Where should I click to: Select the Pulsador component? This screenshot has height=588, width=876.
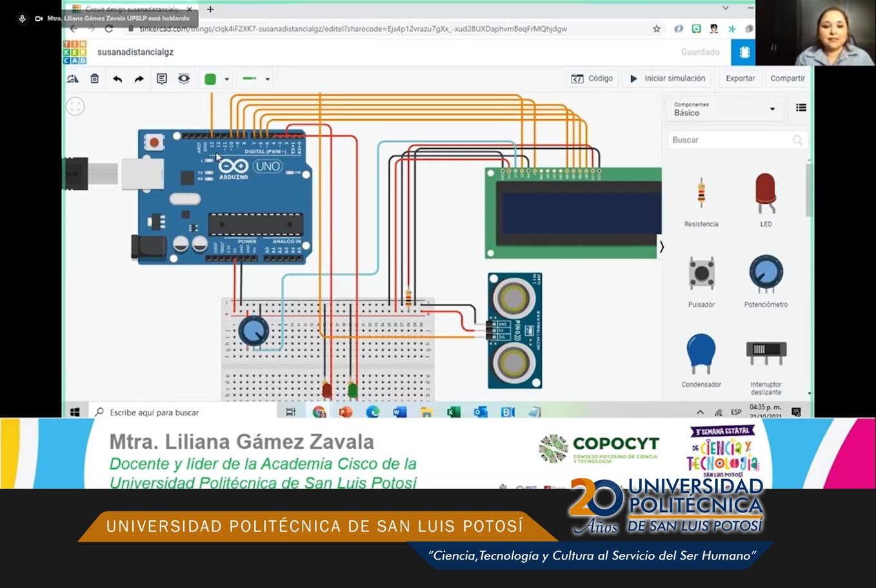[x=701, y=280]
